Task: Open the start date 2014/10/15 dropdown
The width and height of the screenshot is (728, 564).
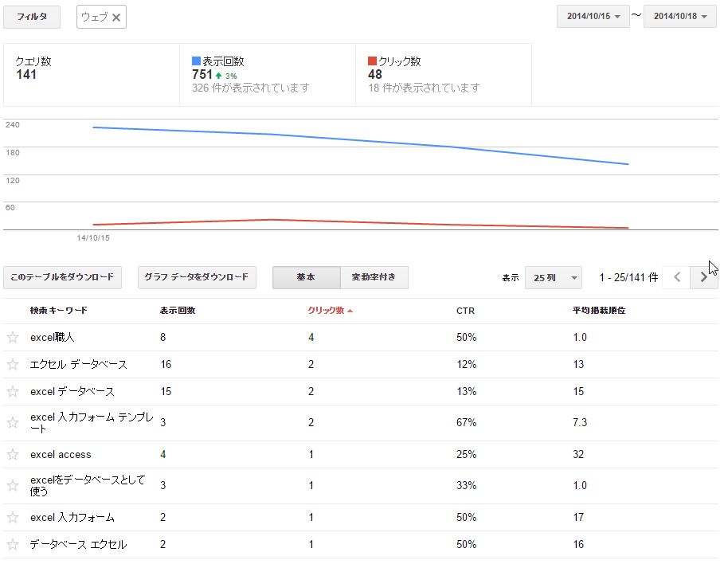Action: tap(593, 16)
